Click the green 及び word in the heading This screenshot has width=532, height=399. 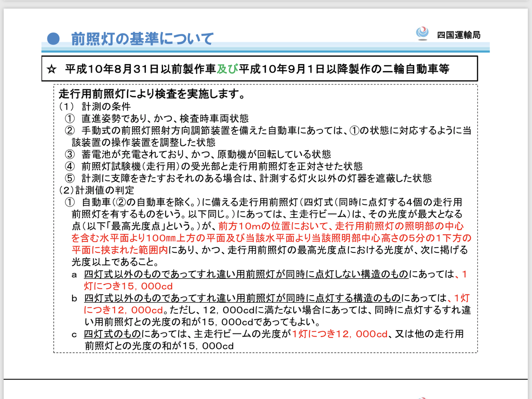[228, 69]
